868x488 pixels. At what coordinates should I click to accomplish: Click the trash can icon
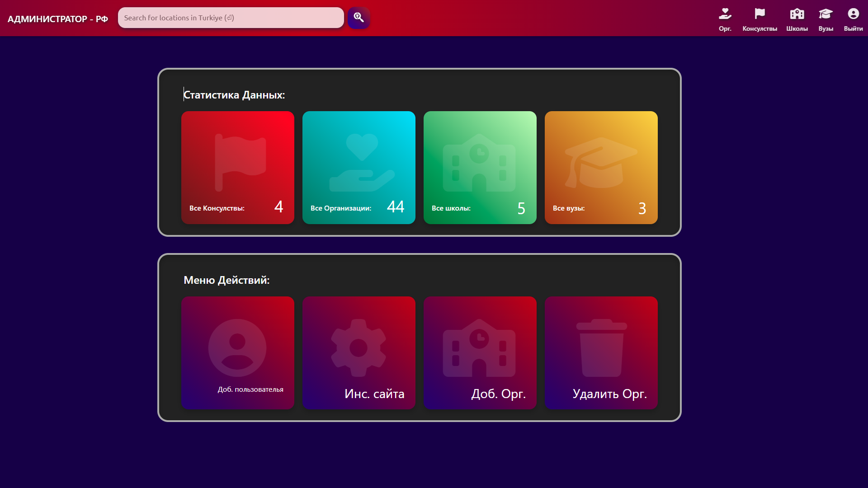click(602, 348)
